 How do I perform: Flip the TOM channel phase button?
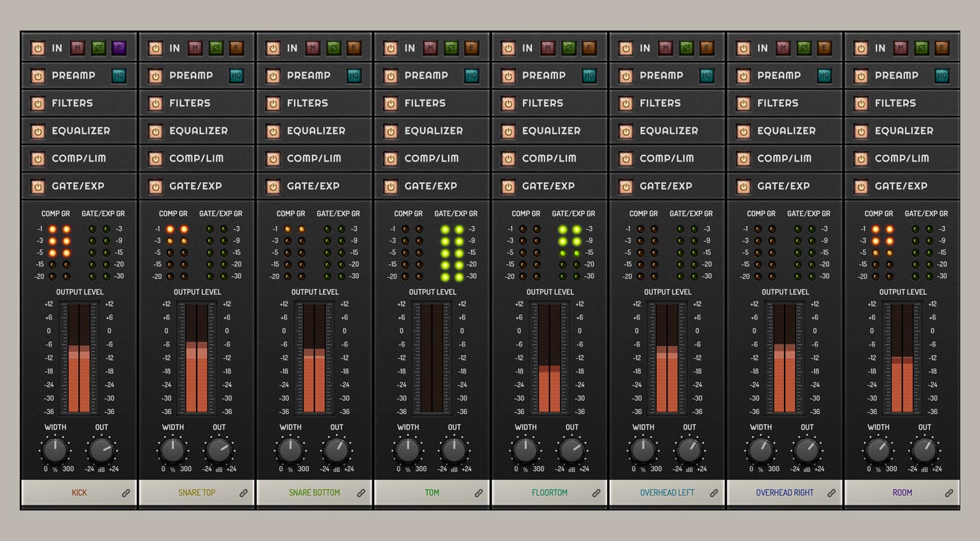click(x=451, y=48)
